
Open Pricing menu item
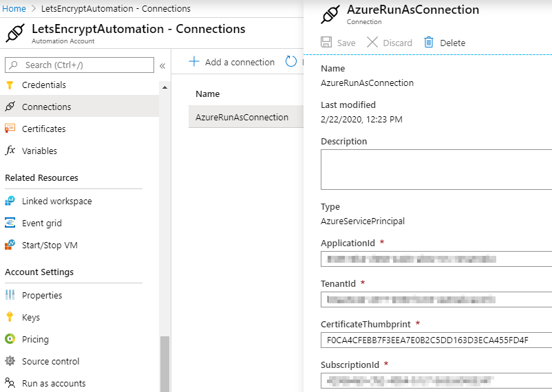35,339
